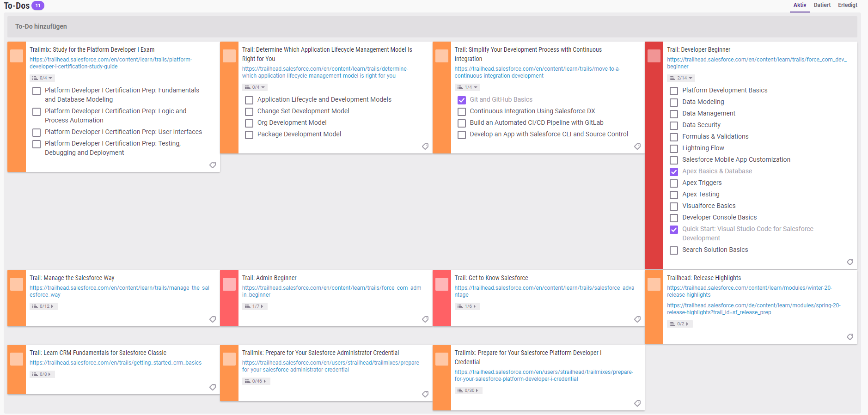Click tag icon on Platform Developer I Exam card

pos(213,165)
